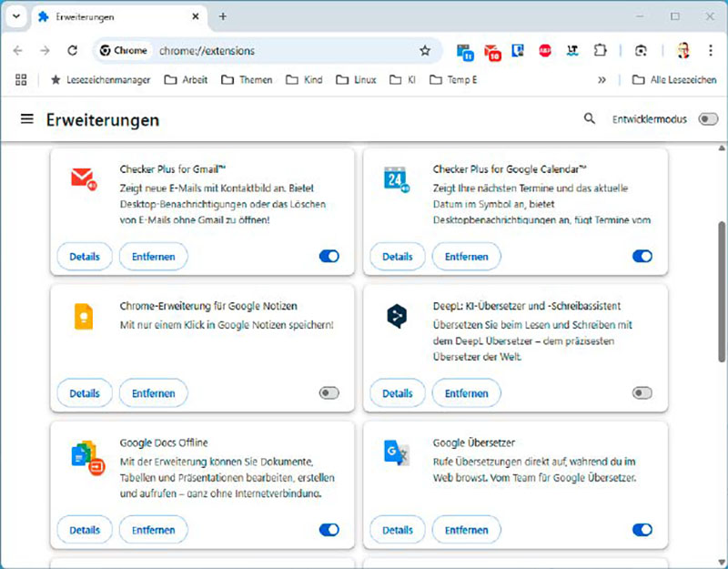The height and width of the screenshot is (569, 728).
Task: Remove the Google Notizen extension
Action: (153, 393)
